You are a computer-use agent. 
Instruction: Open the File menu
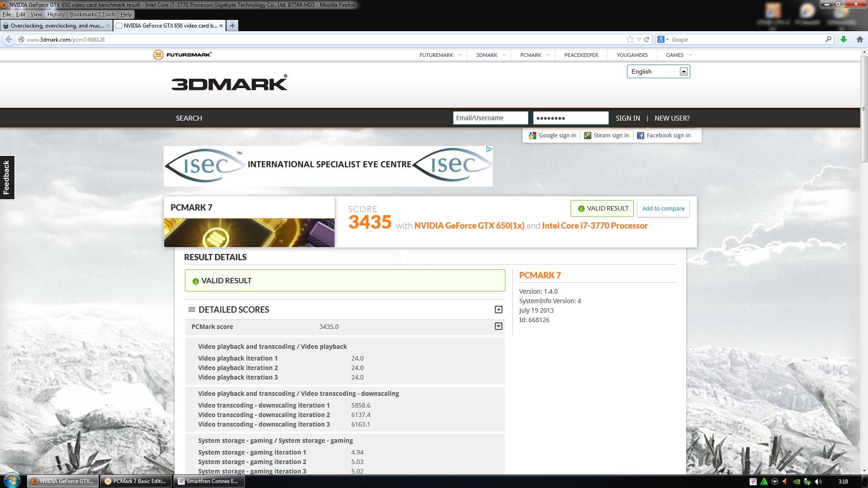pos(7,14)
